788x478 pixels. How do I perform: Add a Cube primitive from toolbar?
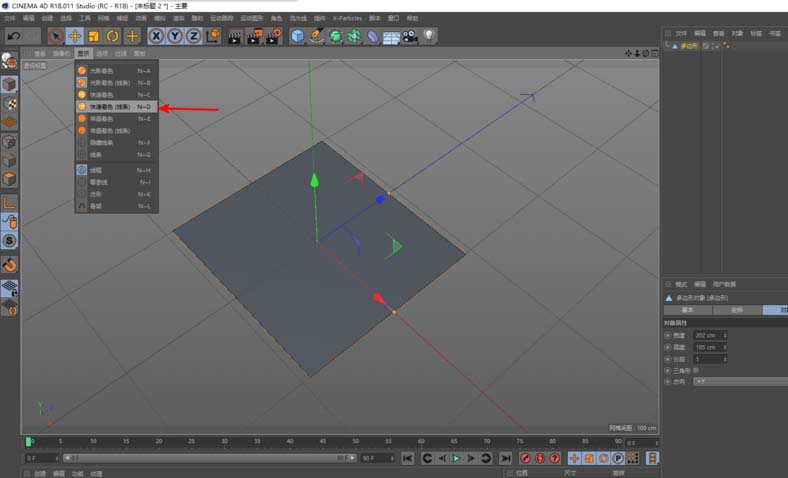click(297, 36)
